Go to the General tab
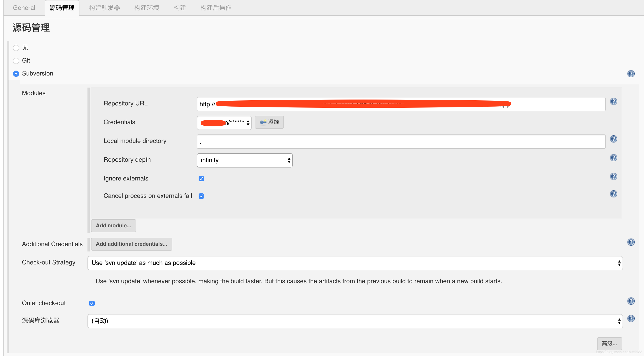The image size is (644, 356). [24, 8]
